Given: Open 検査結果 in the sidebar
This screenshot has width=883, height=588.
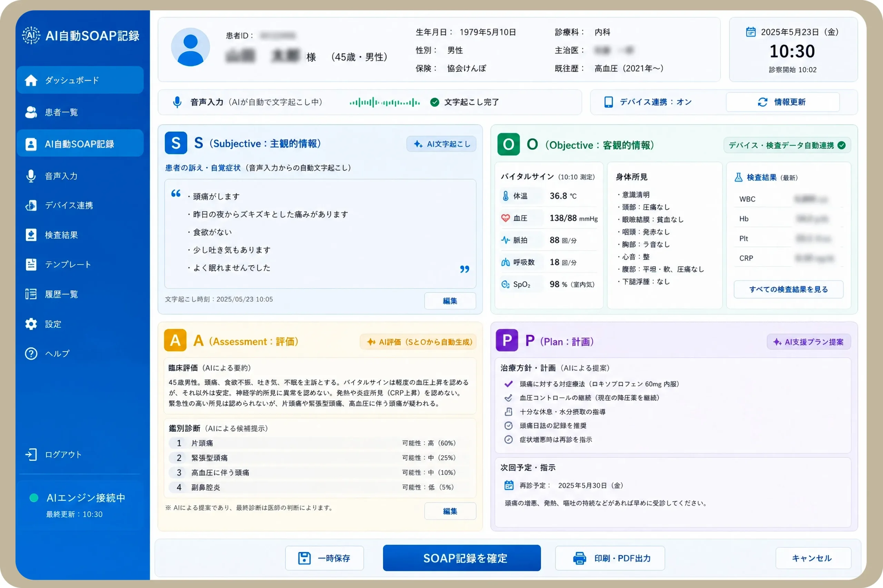Looking at the screenshot, I should pos(80,235).
